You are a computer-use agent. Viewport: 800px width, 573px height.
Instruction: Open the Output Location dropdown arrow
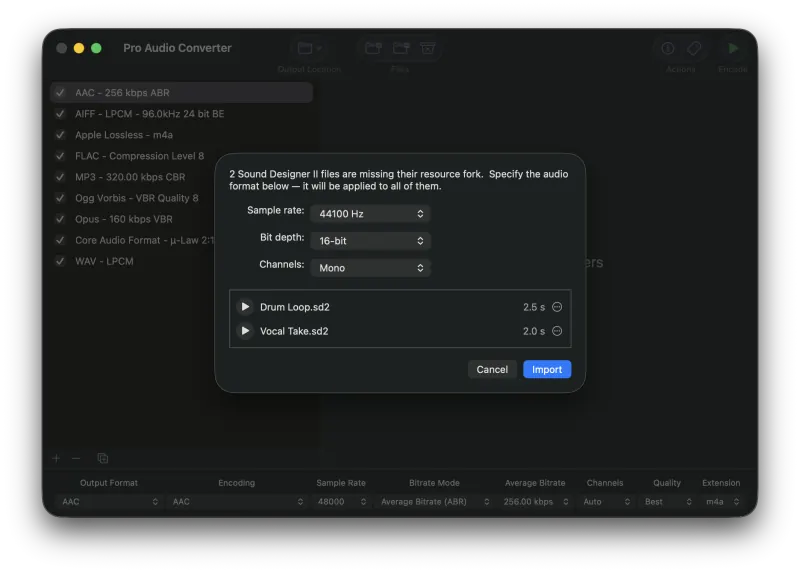(319, 48)
